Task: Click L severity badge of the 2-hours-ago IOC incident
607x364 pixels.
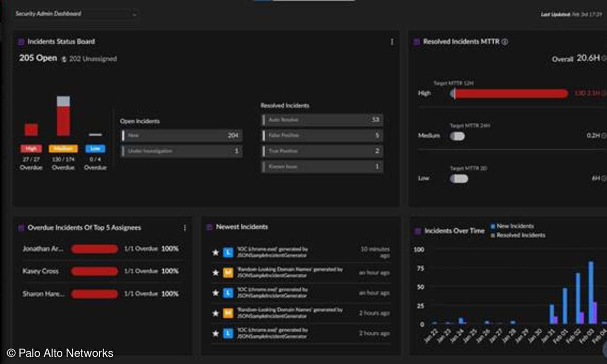Action: [228, 333]
